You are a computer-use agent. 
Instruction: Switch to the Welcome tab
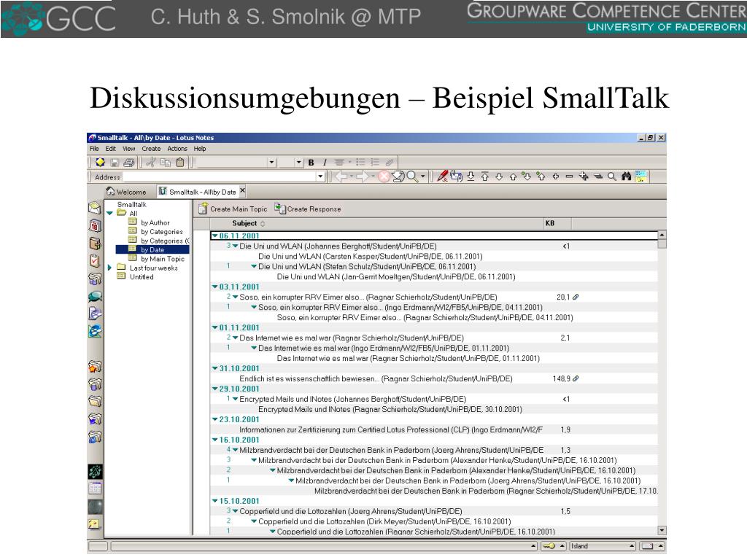pyautogui.click(x=126, y=192)
